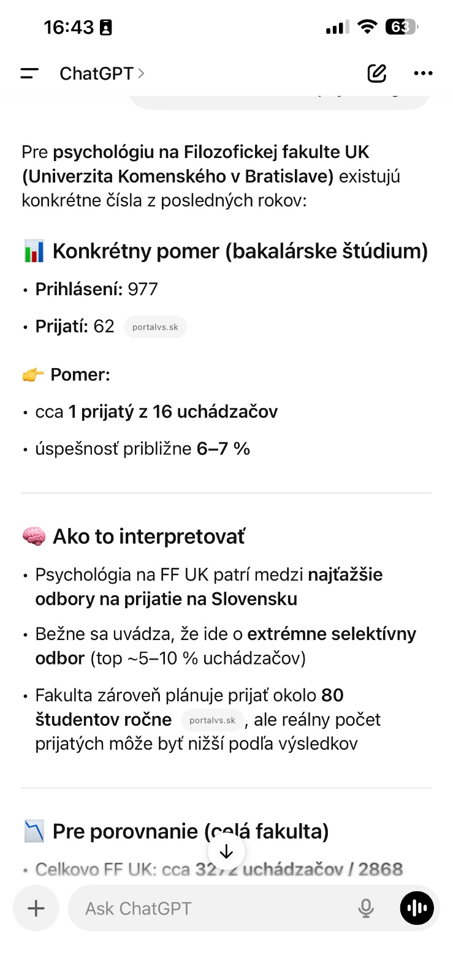Tap the "Konkrétny pomer (bakalárske štúdium)" heading
This screenshot has height=980, width=453.
coord(240,251)
